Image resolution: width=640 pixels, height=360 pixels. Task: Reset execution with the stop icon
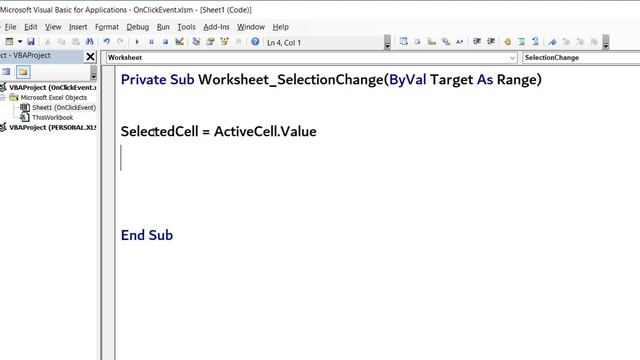point(165,42)
